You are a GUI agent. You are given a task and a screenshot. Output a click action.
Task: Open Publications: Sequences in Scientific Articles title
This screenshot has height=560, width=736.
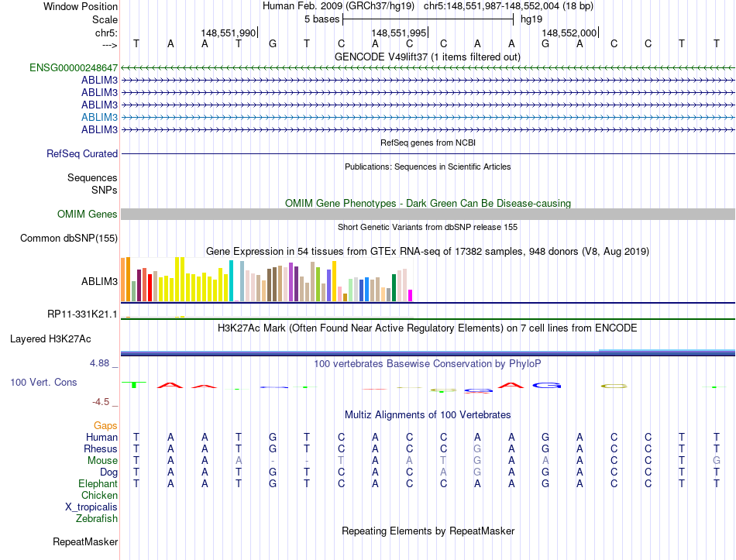pos(428,167)
